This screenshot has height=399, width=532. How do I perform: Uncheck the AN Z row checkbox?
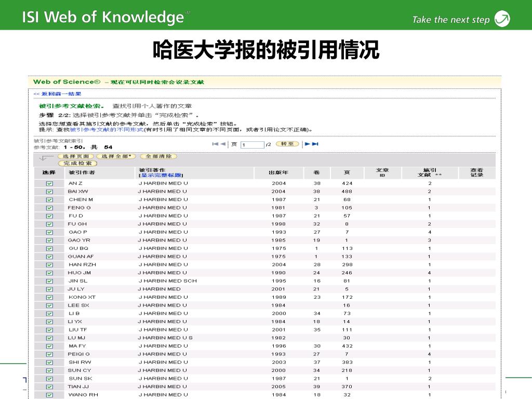pos(49,183)
